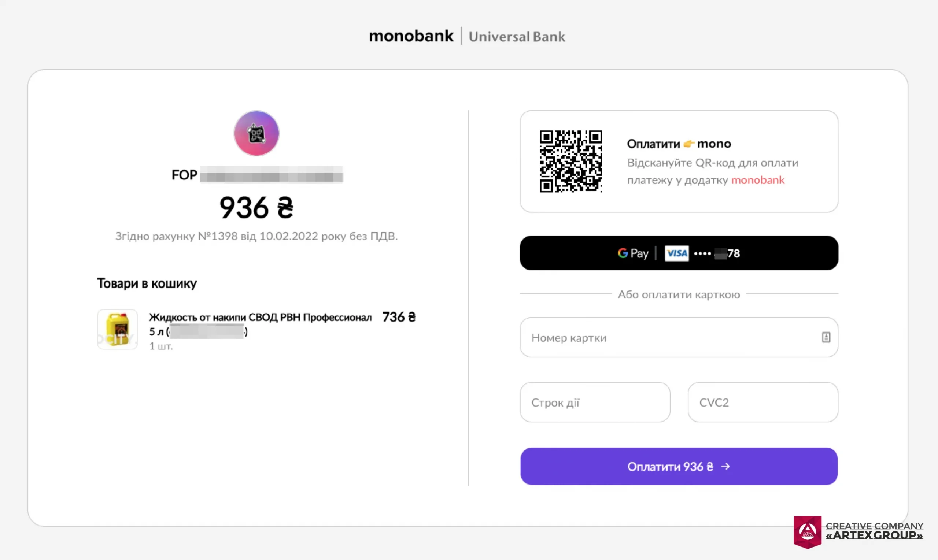Click the FOP merchant avatar image

(256, 133)
